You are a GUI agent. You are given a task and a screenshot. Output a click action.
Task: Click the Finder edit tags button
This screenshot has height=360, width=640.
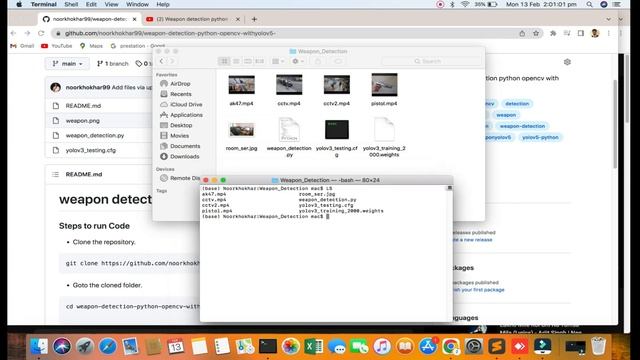click(338, 61)
